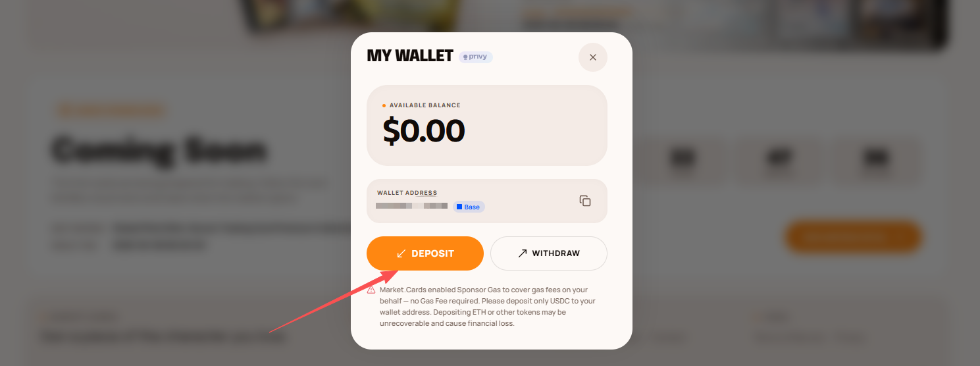Click the Available Balance label
Image resolution: width=980 pixels, height=366 pixels.
[x=425, y=105]
